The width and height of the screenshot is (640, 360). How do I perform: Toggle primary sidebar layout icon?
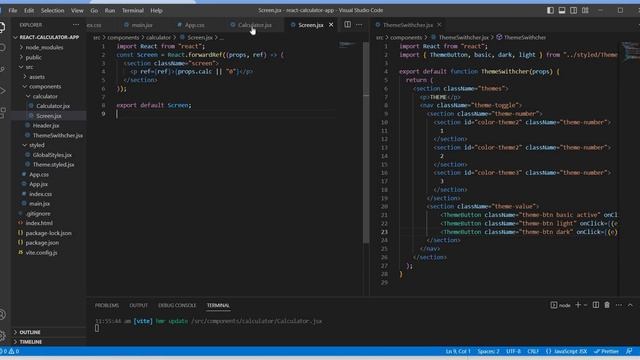coord(550,10)
